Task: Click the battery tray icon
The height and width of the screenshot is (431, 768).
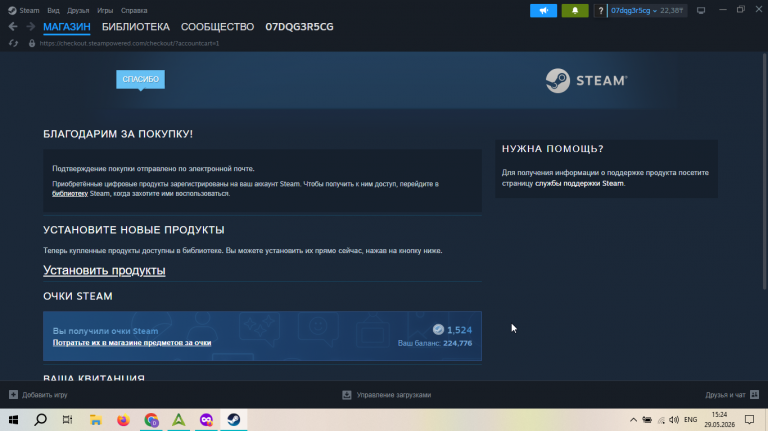Action: 647,420
